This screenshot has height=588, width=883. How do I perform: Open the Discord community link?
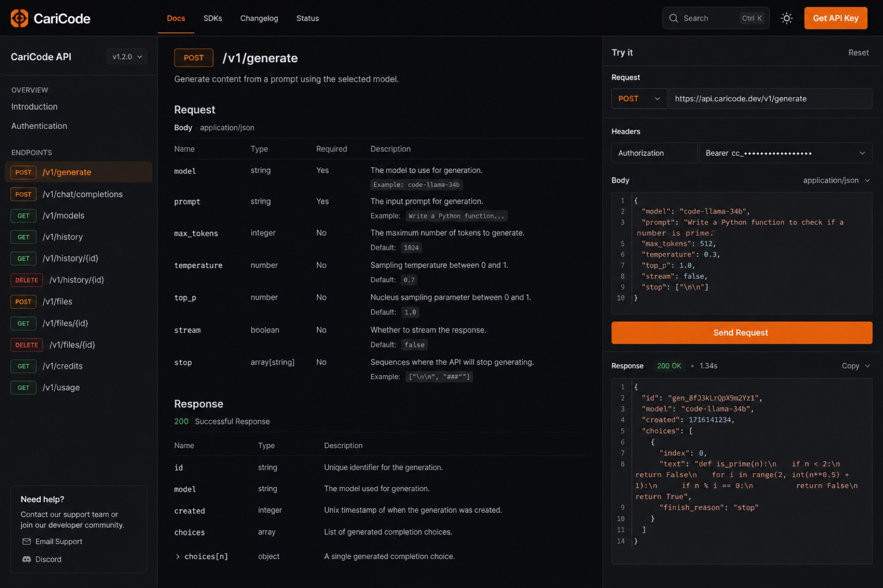(x=42, y=559)
